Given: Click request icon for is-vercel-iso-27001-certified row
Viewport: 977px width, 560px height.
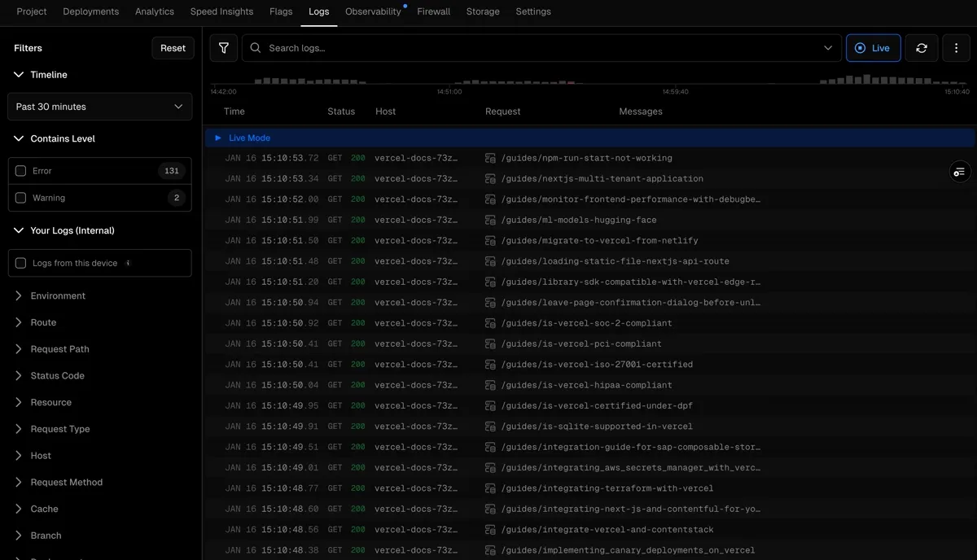Looking at the screenshot, I should (x=490, y=364).
